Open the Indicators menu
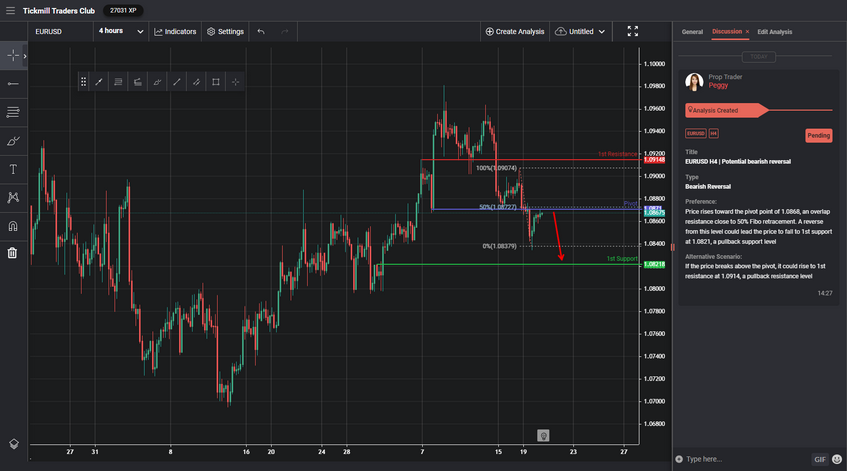Viewport: 847px width, 471px height. [175, 32]
